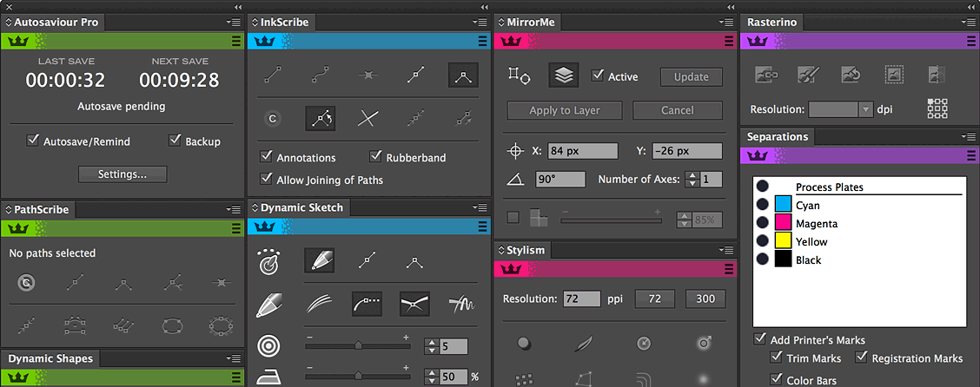Uncheck the Trim Marks option

776,357
